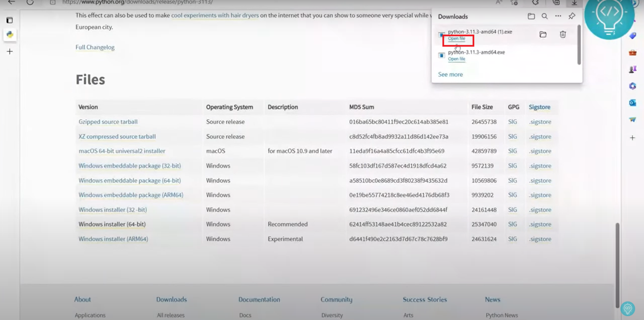Pin the Downloads panel
The width and height of the screenshot is (644, 320).
(x=572, y=16)
